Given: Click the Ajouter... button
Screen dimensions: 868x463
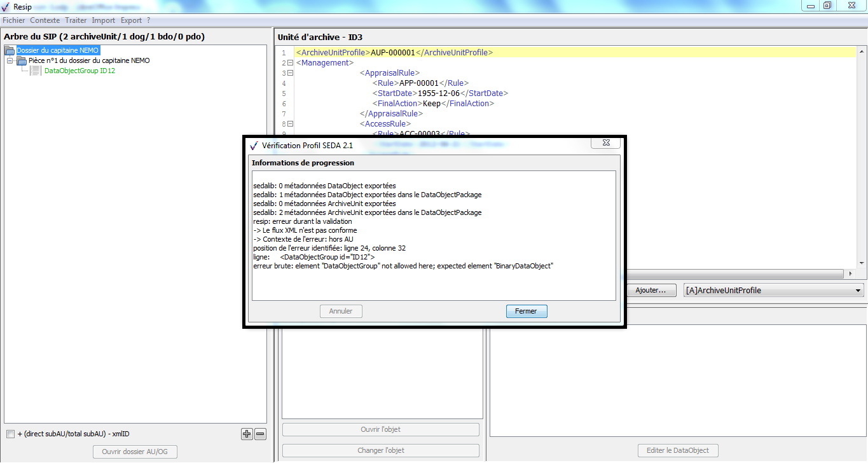Looking at the screenshot, I should click(650, 291).
